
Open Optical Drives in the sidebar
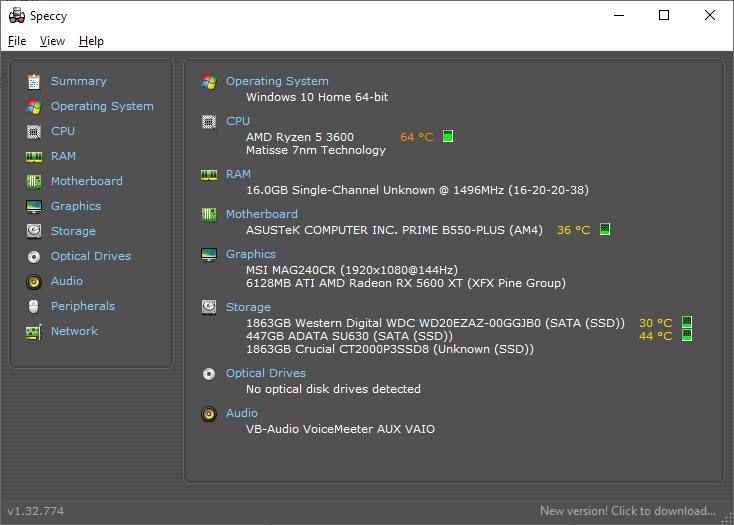91,256
